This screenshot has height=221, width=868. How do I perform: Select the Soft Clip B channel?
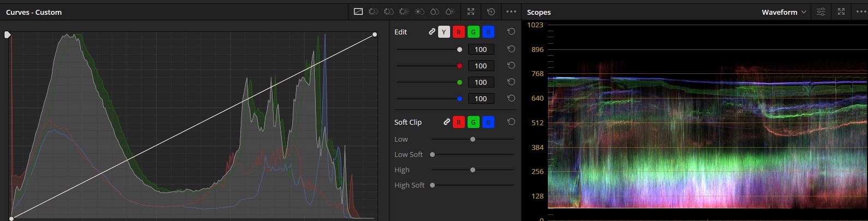[488, 123]
